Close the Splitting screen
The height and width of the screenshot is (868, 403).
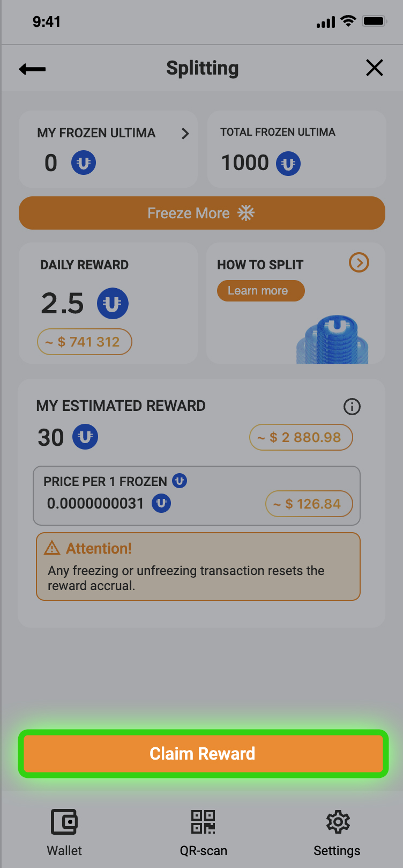(x=374, y=68)
